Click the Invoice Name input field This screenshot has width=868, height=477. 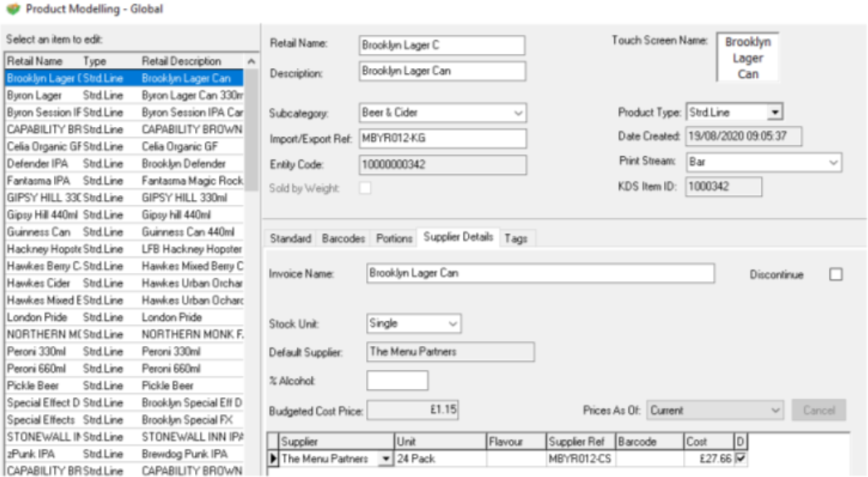point(539,273)
